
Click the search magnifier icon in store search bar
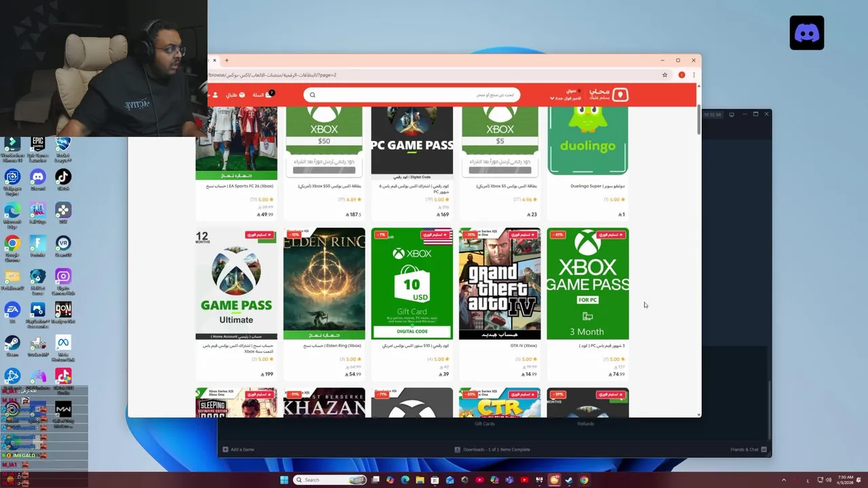click(x=313, y=95)
